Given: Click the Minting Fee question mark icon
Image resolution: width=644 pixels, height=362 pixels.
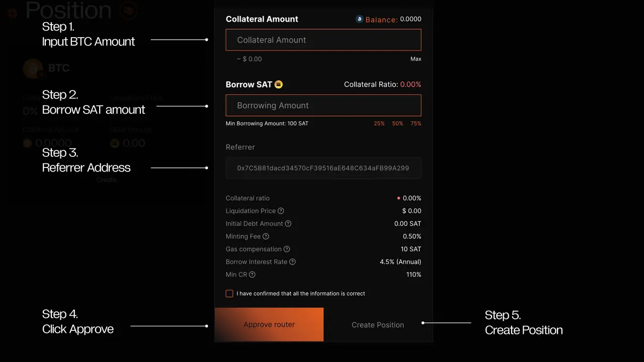Looking at the screenshot, I should tap(266, 236).
